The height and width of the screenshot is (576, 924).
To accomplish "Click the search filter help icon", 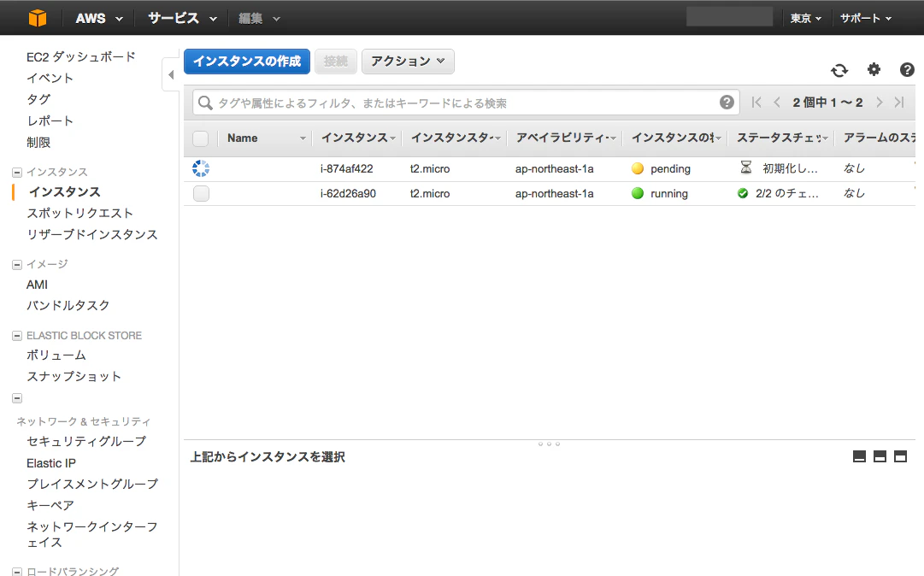I will pyautogui.click(x=727, y=103).
